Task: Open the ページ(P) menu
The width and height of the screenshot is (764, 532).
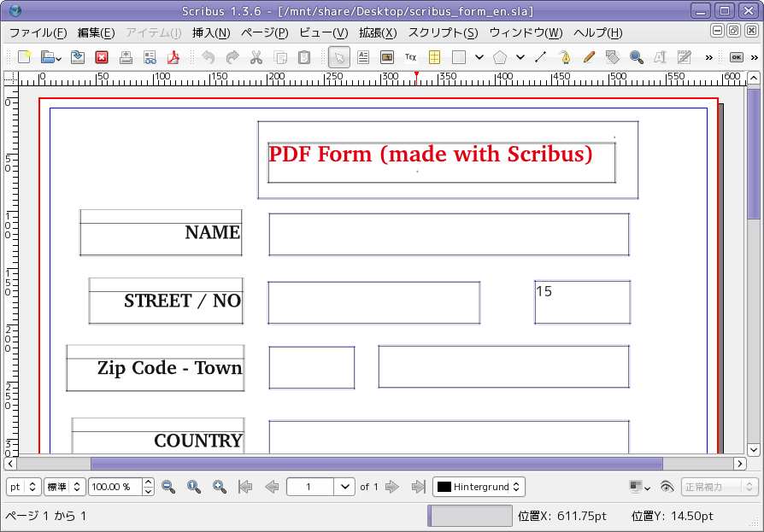Action: tap(265, 32)
